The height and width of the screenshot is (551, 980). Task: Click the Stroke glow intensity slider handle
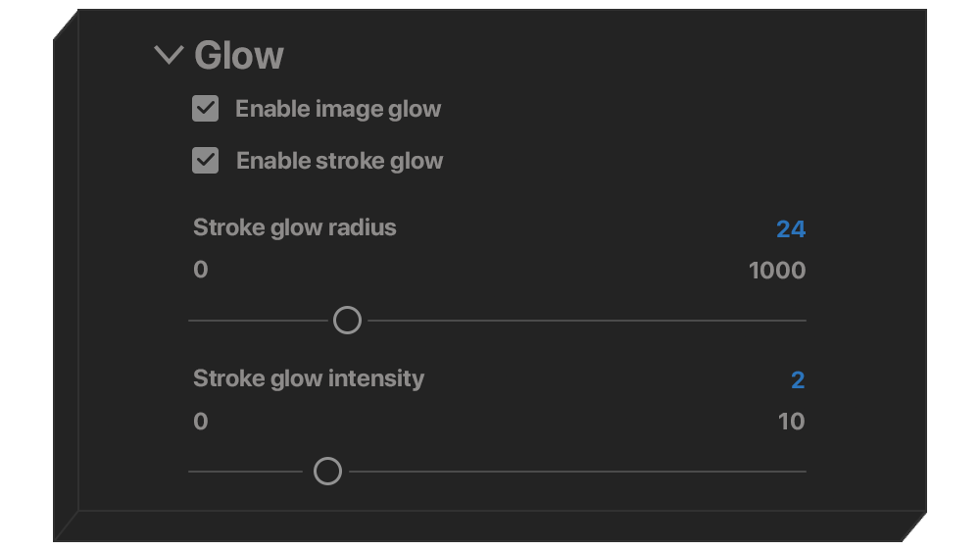coord(327,472)
